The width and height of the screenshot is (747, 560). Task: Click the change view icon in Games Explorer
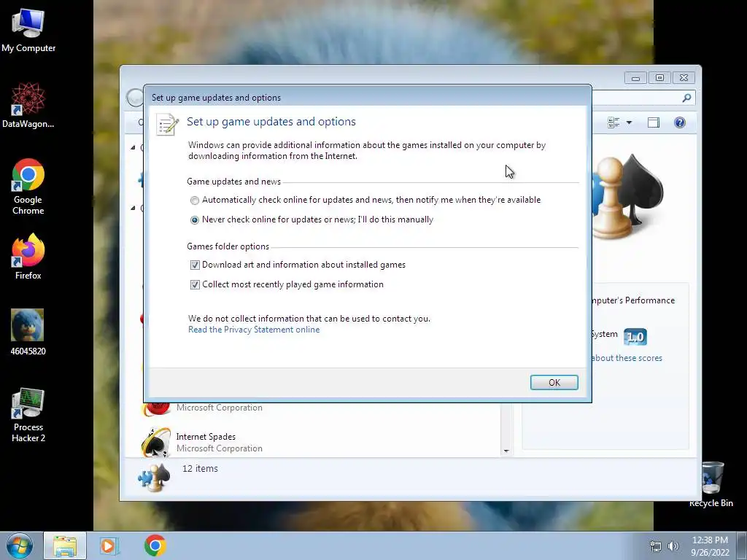(x=614, y=122)
